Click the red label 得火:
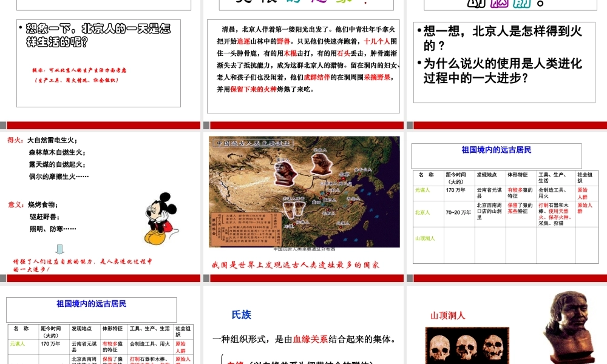 coord(16,140)
